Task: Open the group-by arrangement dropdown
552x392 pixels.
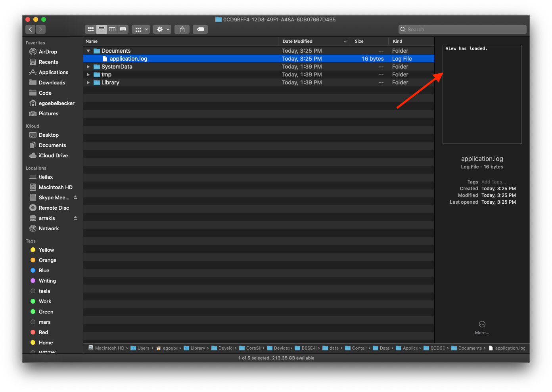Action: click(x=140, y=29)
